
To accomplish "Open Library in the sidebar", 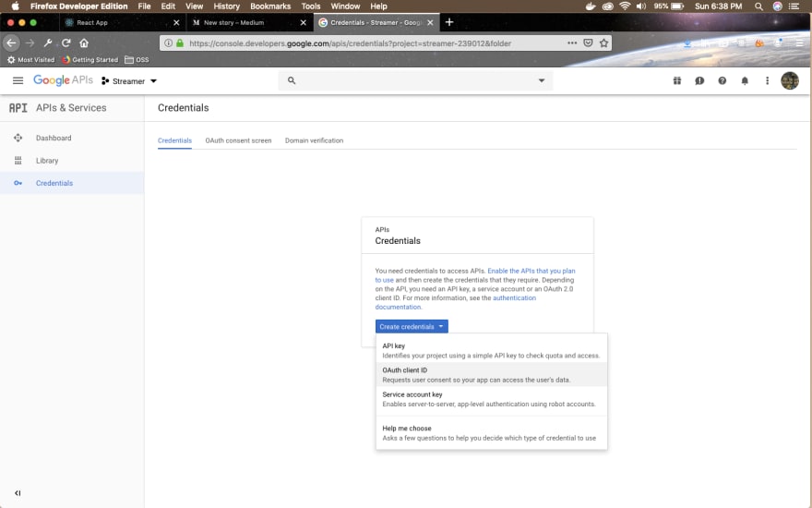I will (x=72, y=161).
